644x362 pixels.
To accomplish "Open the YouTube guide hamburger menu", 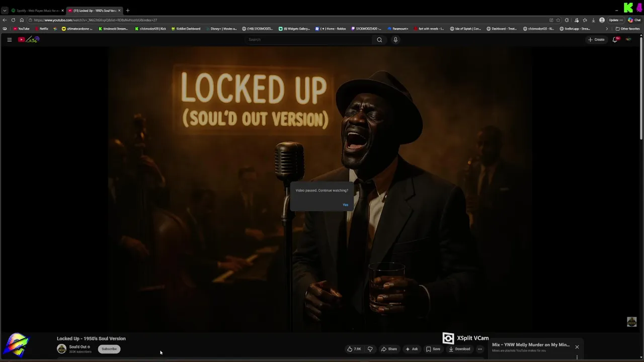I will point(9,40).
